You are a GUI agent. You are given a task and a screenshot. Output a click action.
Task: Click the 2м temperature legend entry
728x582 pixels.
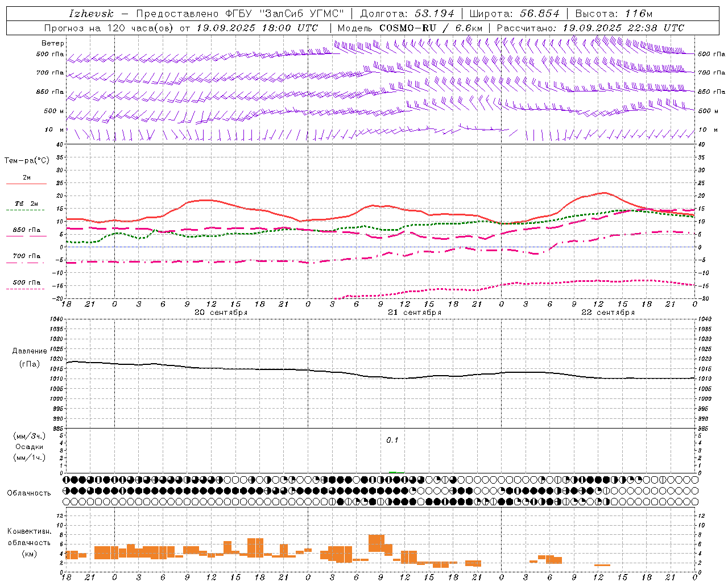pyautogui.click(x=27, y=177)
